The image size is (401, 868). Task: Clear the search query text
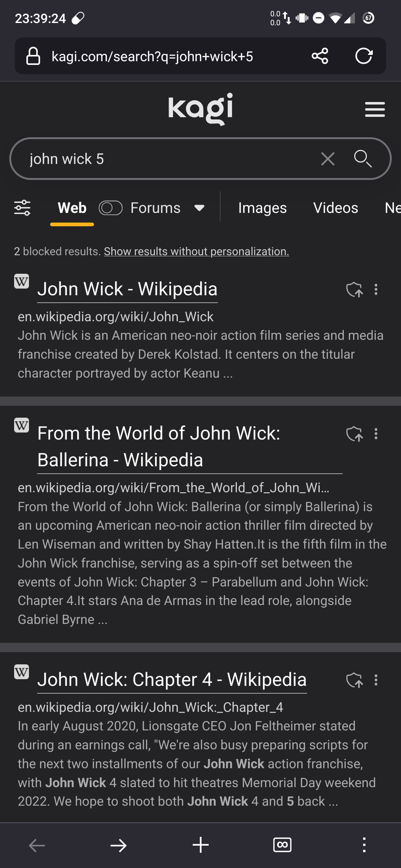click(x=327, y=159)
